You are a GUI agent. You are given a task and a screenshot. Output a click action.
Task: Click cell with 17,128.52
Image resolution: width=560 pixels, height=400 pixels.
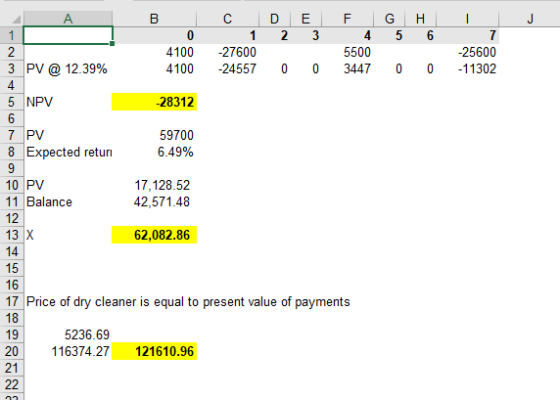pos(154,185)
